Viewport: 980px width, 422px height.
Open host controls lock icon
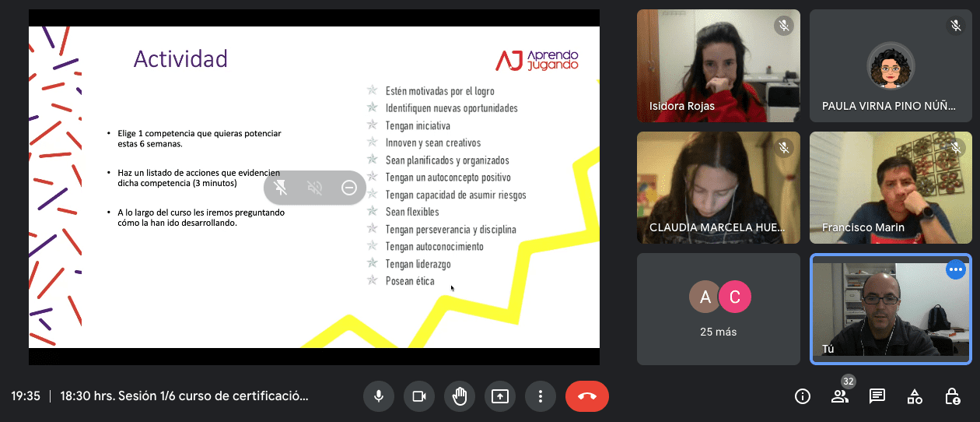tap(952, 396)
